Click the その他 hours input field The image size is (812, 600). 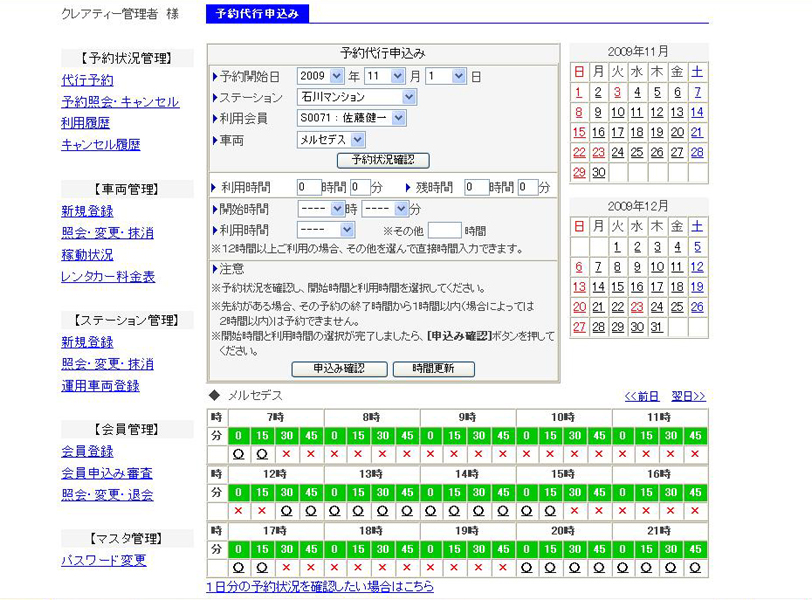coord(444,230)
